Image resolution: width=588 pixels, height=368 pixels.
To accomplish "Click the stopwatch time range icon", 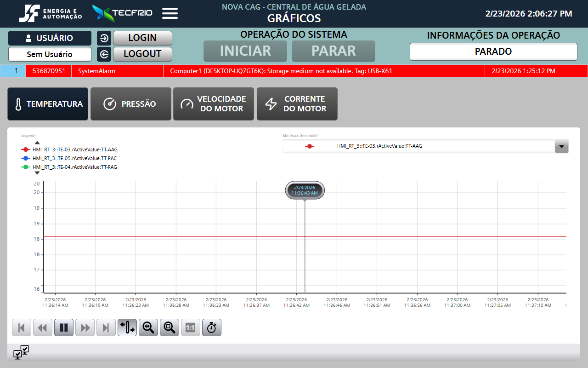I will [212, 328].
